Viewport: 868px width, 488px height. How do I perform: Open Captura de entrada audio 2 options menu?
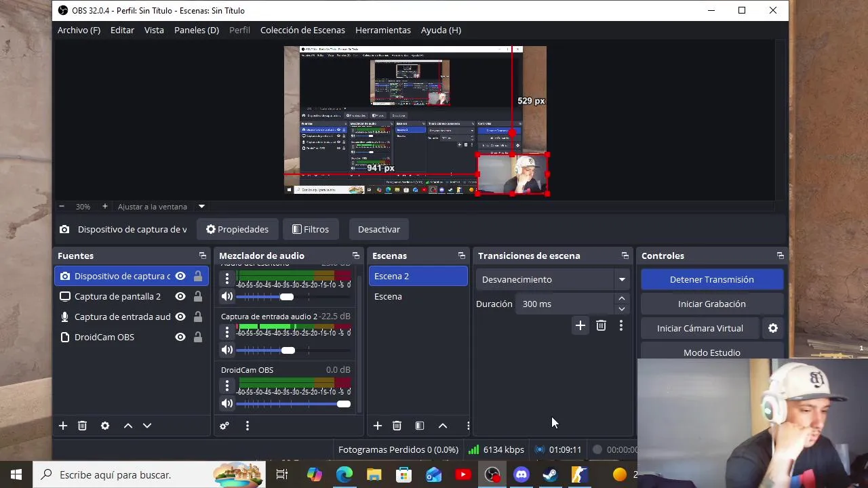(227, 332)
